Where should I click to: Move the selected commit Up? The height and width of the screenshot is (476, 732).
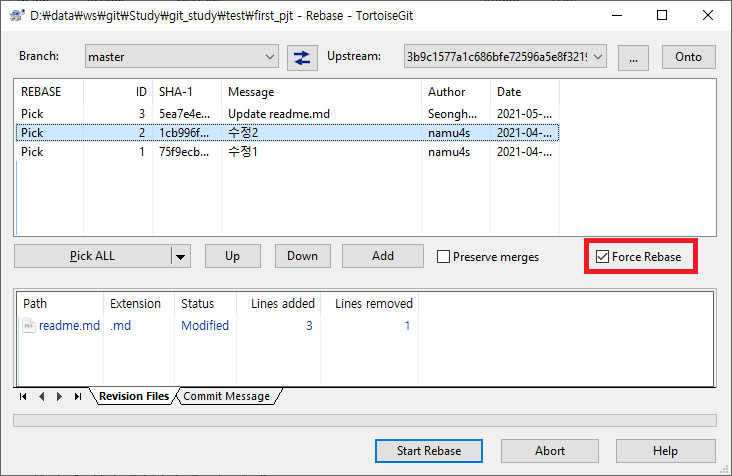pos(232,256)
